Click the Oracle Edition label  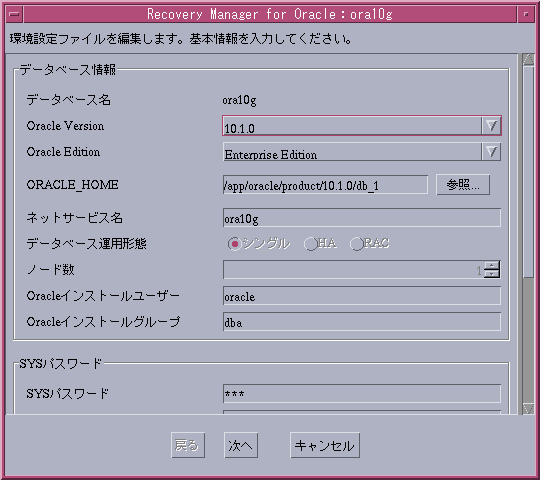63,152
